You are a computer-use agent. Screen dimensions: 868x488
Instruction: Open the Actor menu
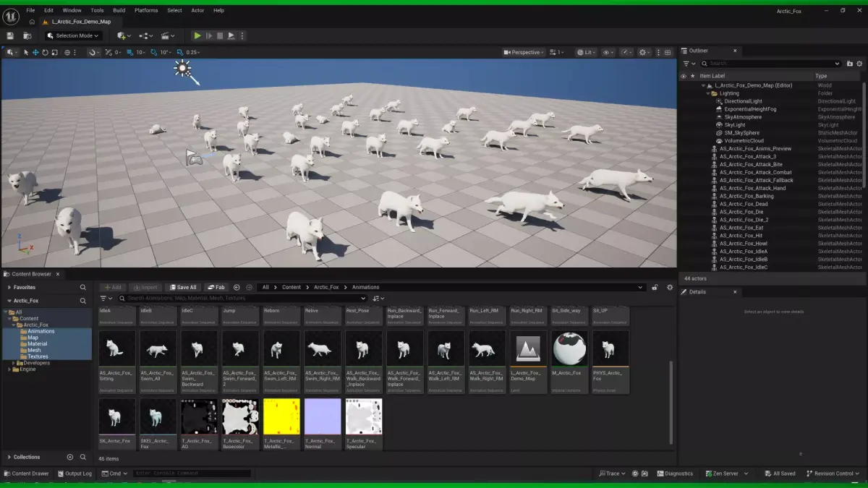[x=197, y=10]
